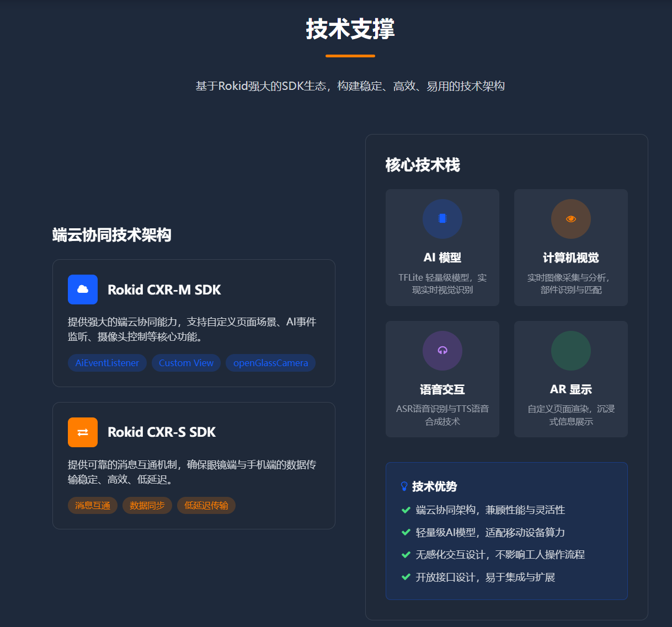Select the AI 模型 chip icon
Screen dimensions: 672x627
coord(442,219)
